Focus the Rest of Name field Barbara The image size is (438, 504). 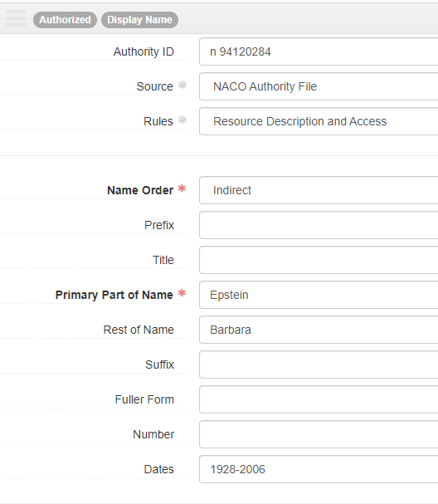click(x=319, y=330)
